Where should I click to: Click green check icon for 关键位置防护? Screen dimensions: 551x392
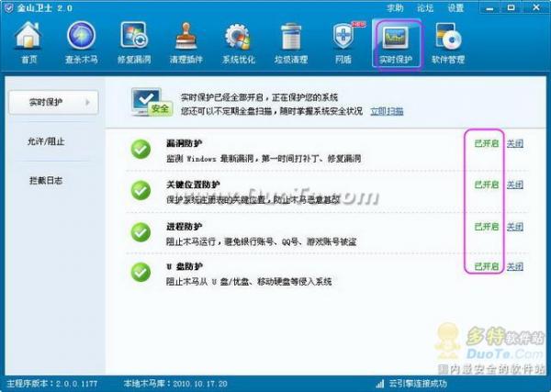[x=141, y=190]
